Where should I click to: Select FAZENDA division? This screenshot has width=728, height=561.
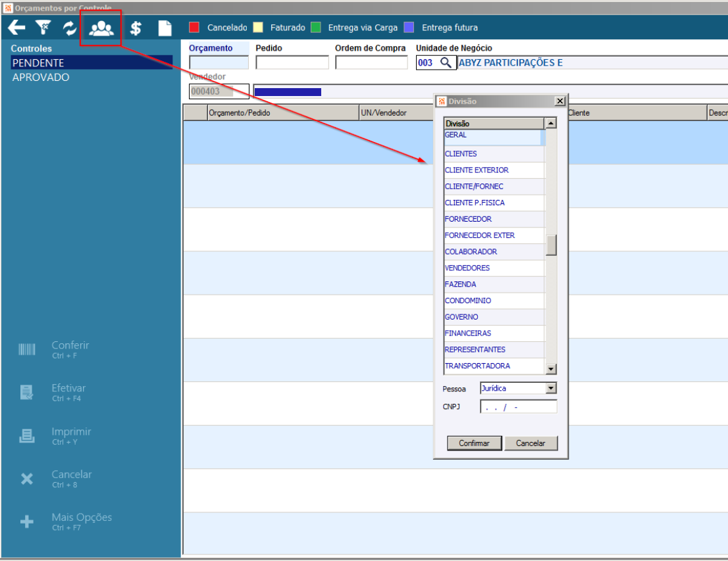tap(494, 284)
